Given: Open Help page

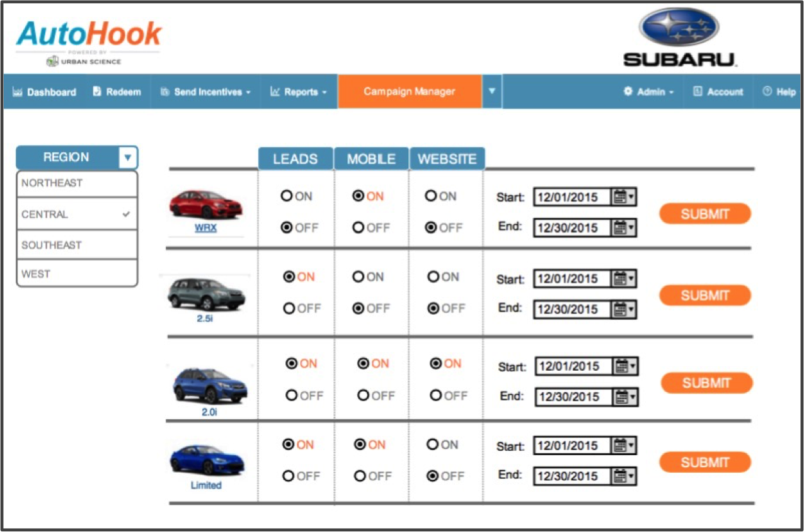Looking at the screenshot, I should (x=779, y=92).
